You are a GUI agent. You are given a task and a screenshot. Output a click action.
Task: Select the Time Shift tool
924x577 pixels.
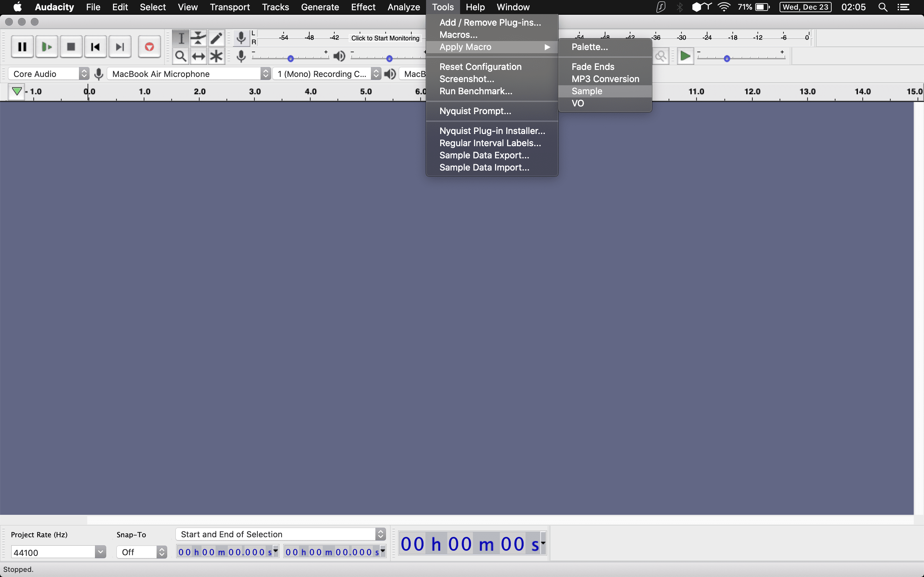[199, 56]
